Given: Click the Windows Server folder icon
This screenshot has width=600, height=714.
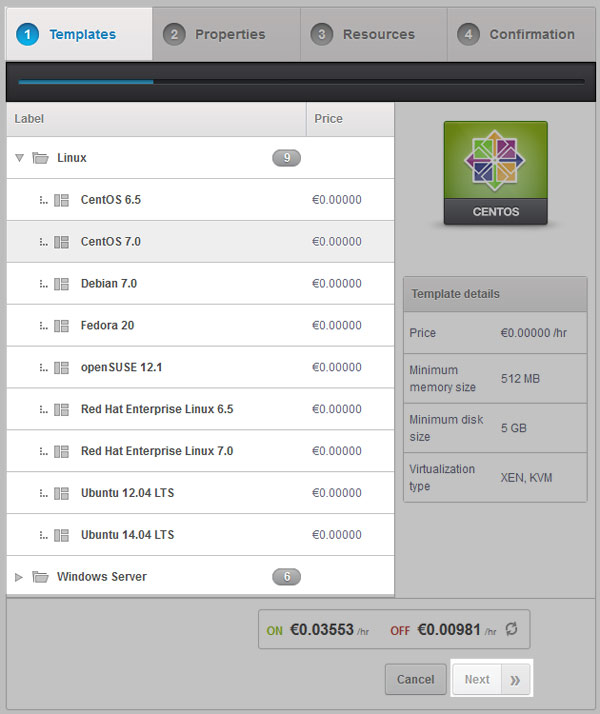Looking at the screenshot, I should click(41, 577).
